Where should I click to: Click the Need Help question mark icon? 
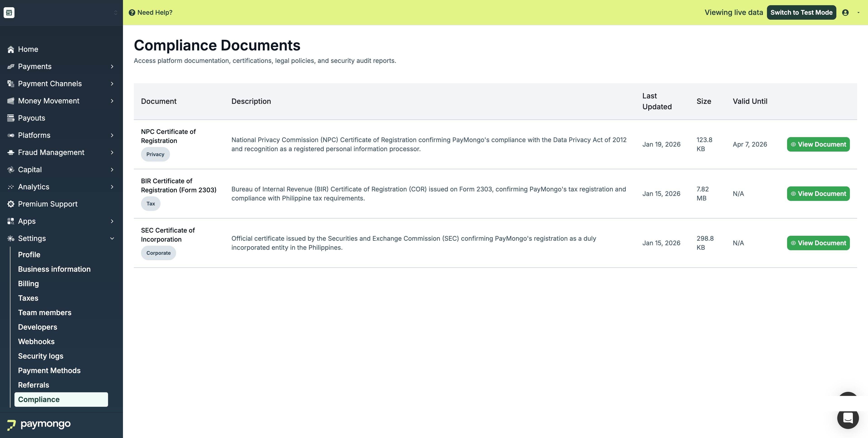coord(132,12)
